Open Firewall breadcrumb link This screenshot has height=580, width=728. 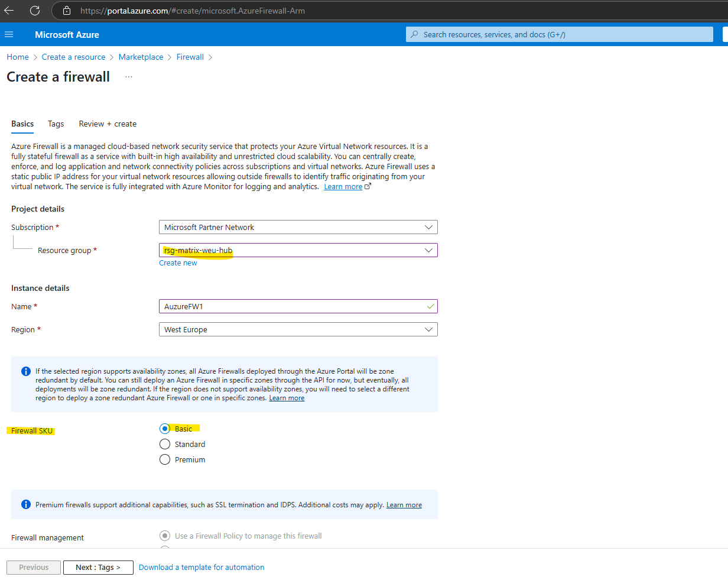click(x=190, y=57)
